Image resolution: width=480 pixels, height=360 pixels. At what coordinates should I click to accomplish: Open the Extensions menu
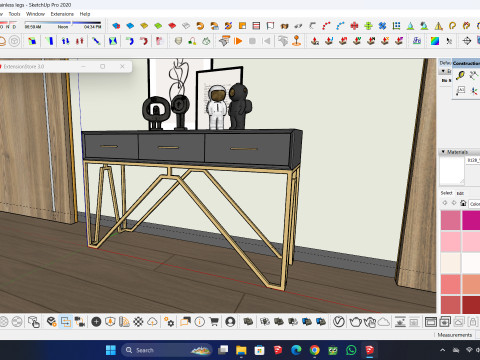pos(62,14)
